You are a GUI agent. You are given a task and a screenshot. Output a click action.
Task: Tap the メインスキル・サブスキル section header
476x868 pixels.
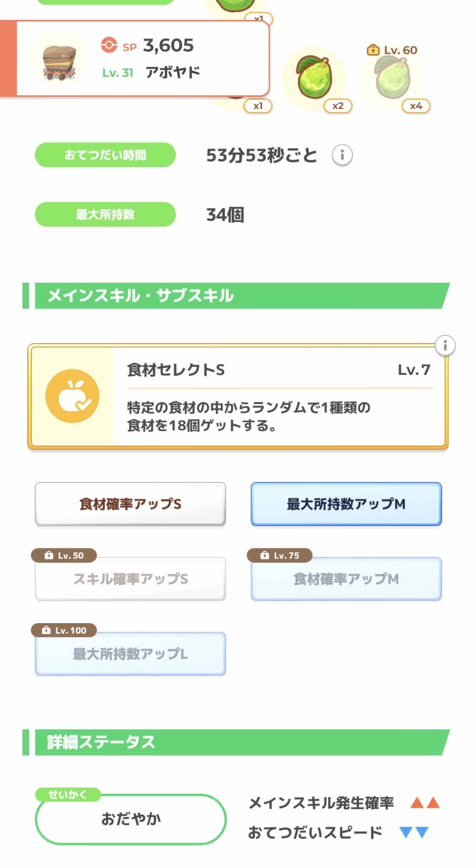(237, 295)
